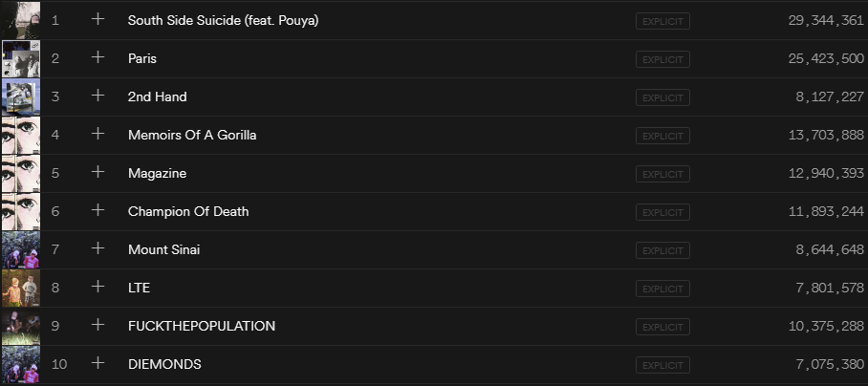868x386 pixels.
Task: Select the Paris track title
Action: [x=142, y=58]
